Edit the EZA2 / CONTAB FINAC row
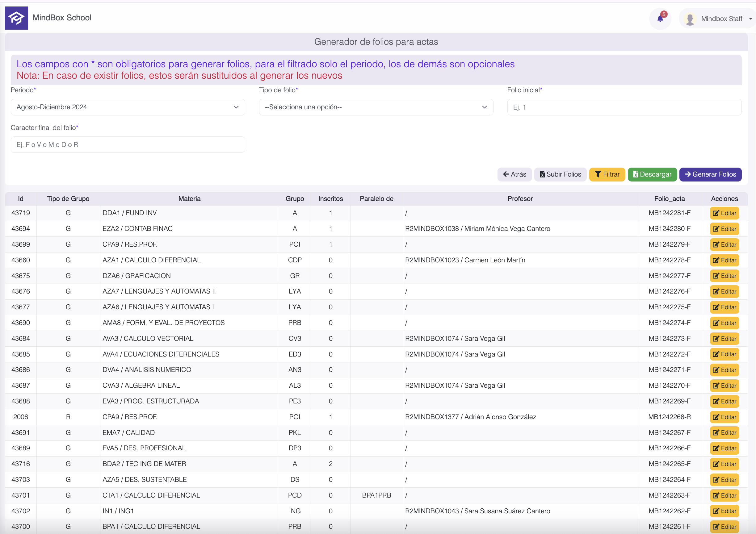Image resolution: width=756 pixels, height=534 pixels. pos(724,229)
